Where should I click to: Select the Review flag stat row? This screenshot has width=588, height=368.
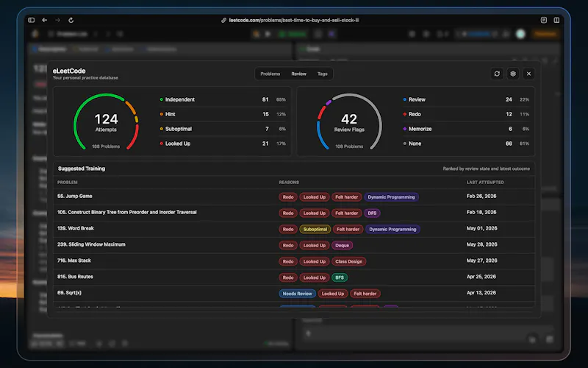tap(466, 99)
